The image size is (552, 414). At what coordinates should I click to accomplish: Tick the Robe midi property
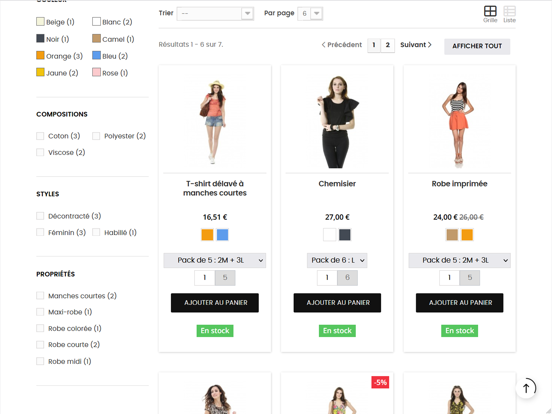pyautogui.click(x=40, y=361)
